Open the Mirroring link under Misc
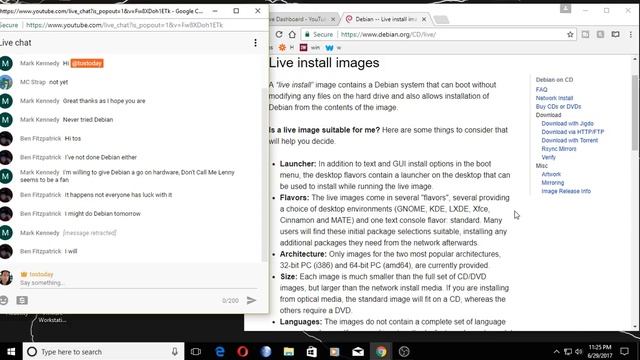Screen dimensions: 640x360 coord(553,182)
